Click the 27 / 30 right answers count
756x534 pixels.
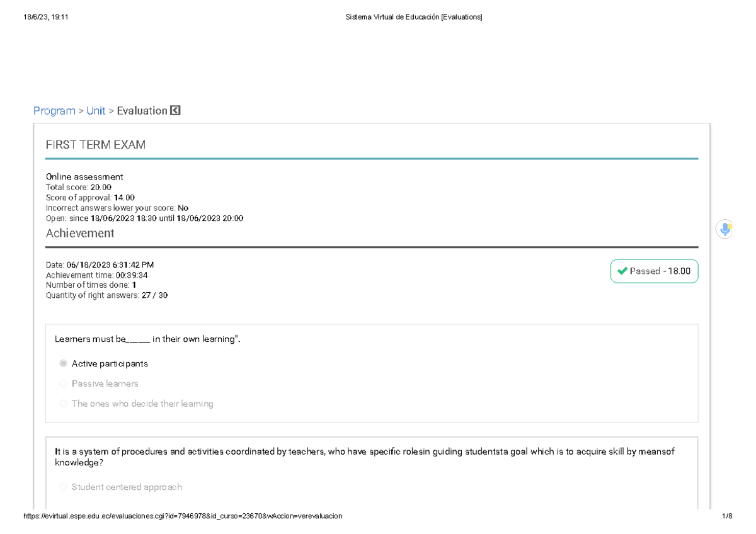click(x=155, y=295)
